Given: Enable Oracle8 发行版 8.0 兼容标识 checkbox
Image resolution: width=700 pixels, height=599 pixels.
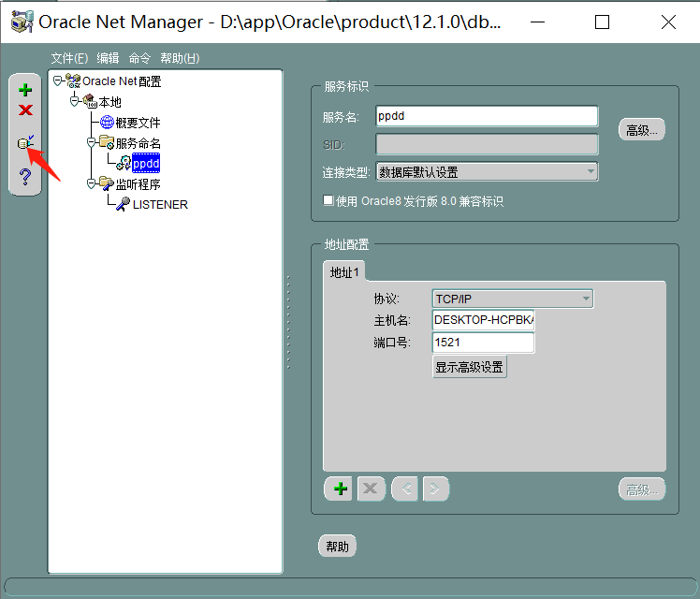Looking at the screenshot, I should point(328,200).
